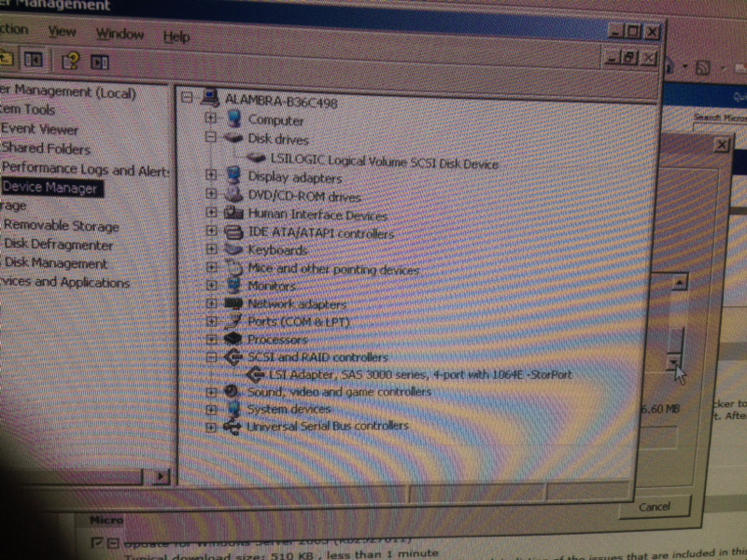Close the background dialog with X button
Image resolution: width=747 pixels, height=560 pixels.
pos(722,145)
